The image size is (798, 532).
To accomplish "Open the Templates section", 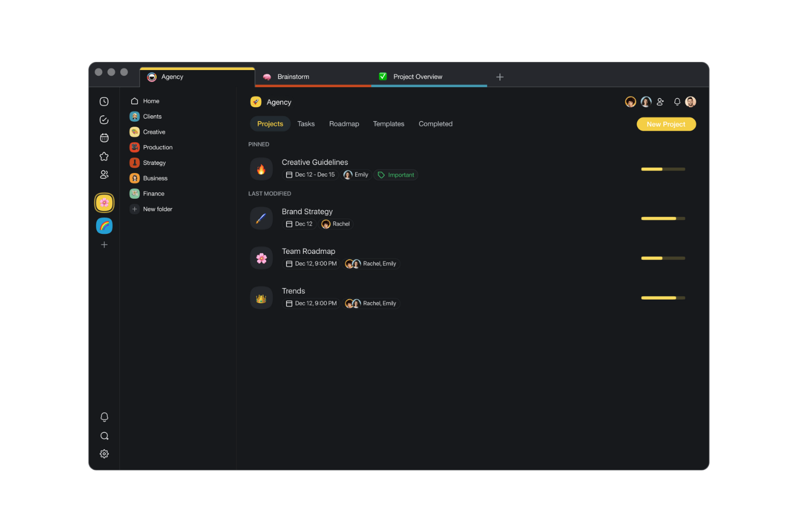I will click(388, 123).
